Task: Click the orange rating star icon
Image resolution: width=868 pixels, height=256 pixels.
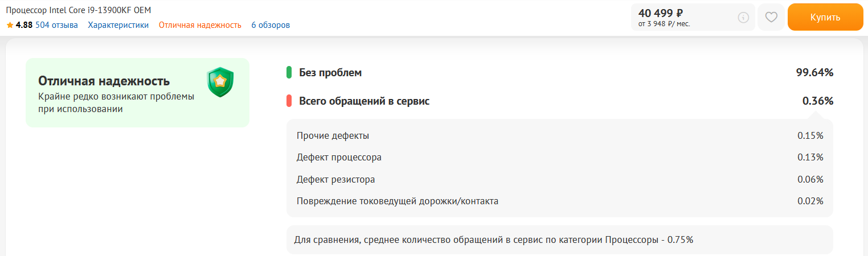Action: tap(10, 25)
